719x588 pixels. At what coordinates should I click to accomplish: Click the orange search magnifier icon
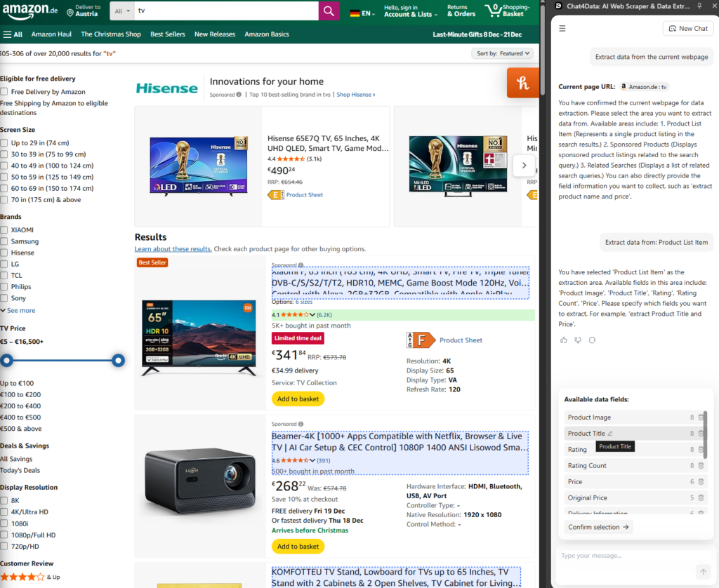click(x=329, y=11)
